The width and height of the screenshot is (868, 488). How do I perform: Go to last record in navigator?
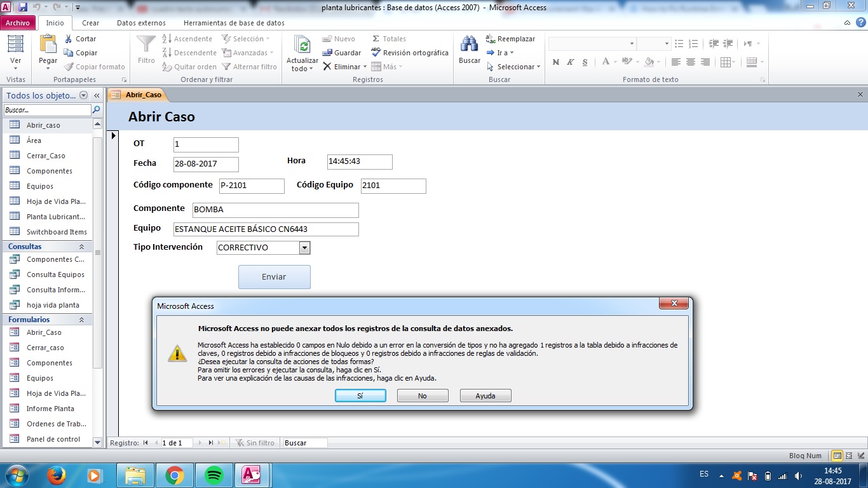211,443
